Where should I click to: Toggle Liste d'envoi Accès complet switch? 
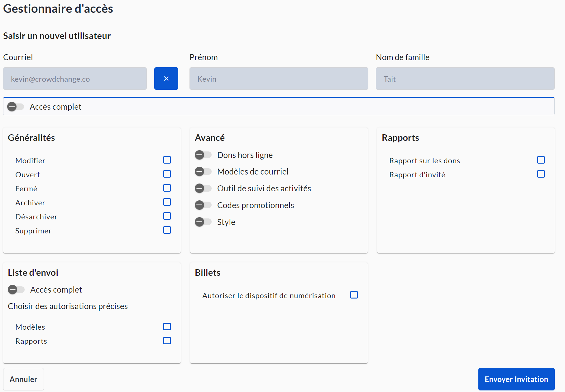coord(16,289)
